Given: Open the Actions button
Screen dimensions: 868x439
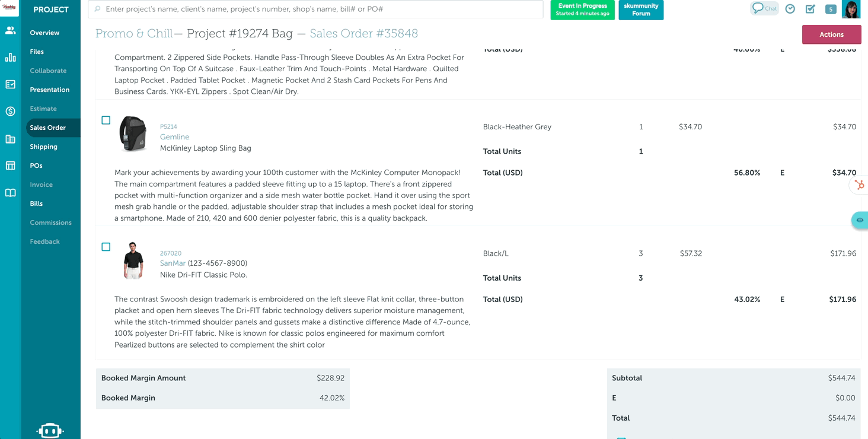Looking at the screenshot, I should [x=831, y=34].
